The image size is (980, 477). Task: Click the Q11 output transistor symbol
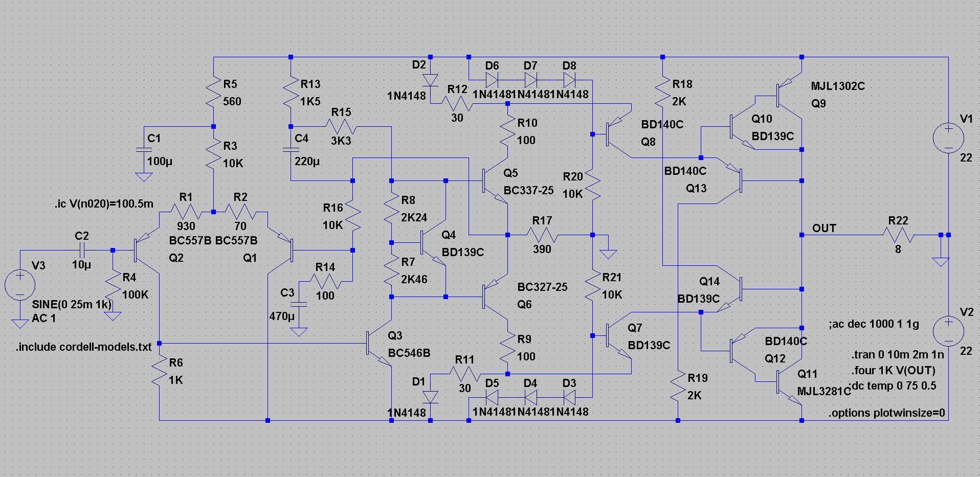coord(789,382)
